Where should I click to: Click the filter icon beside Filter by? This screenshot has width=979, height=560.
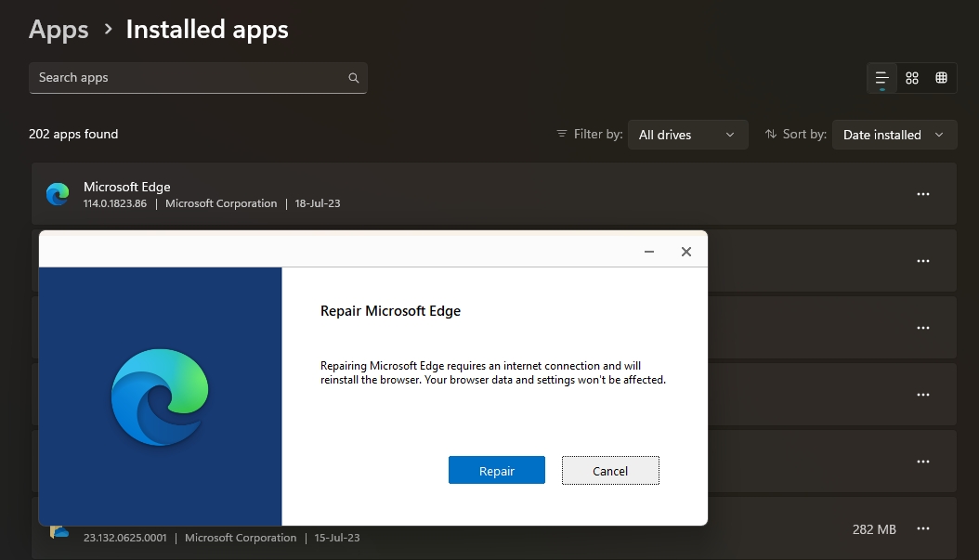pos(560,134)
